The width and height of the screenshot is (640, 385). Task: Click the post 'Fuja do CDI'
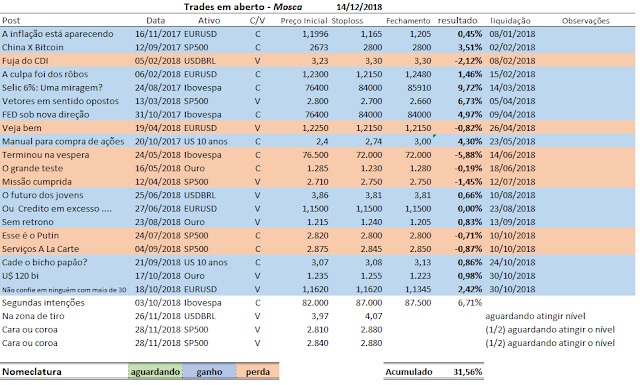25,61
